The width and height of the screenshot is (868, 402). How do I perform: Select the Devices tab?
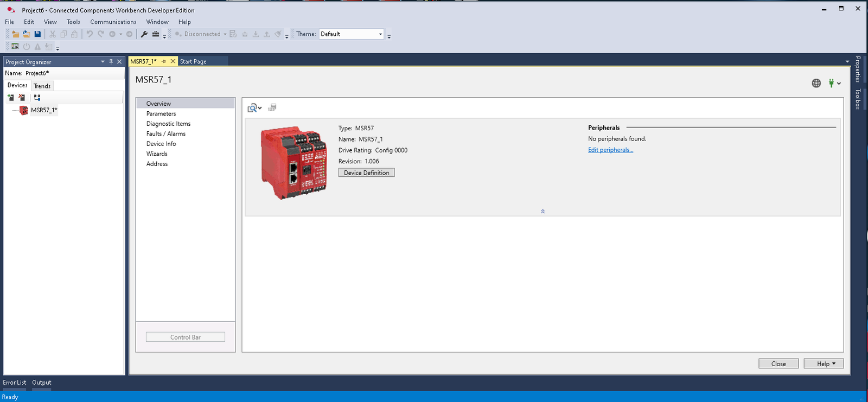17,85
